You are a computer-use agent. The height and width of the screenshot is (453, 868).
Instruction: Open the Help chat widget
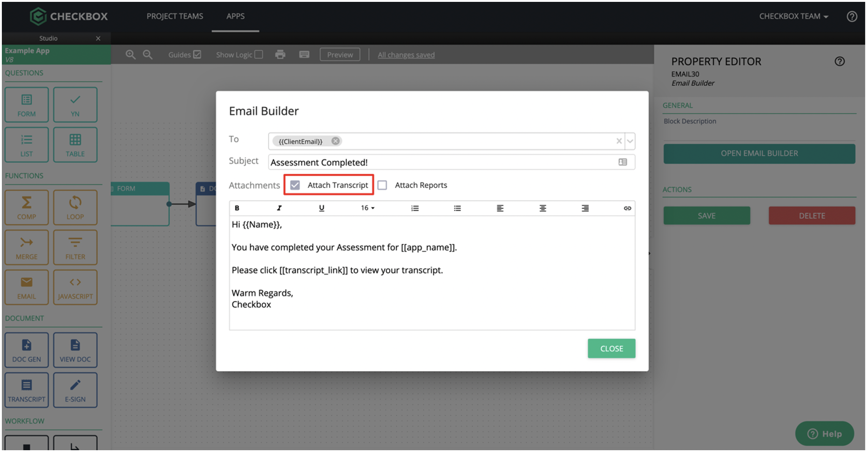825,434
